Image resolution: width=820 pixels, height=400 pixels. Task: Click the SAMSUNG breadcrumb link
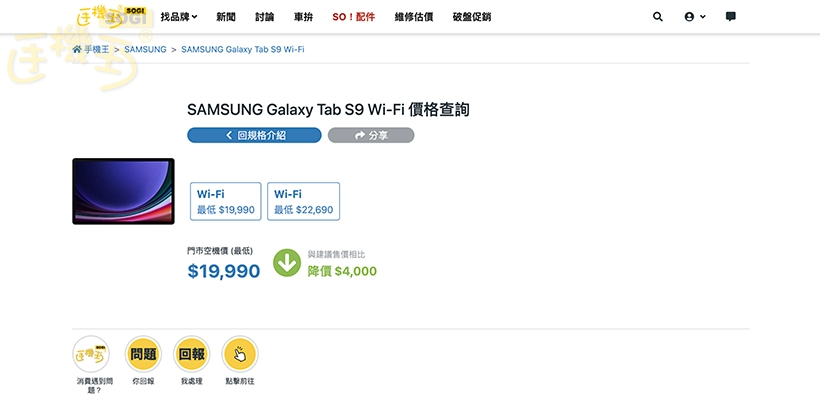(145, 49)
